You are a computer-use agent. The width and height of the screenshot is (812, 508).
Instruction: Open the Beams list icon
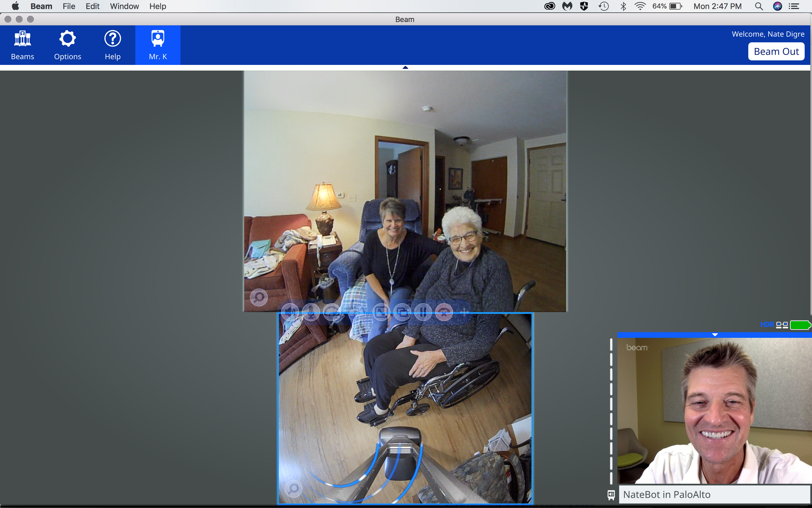pyautogui.click(x=23, y=45)
